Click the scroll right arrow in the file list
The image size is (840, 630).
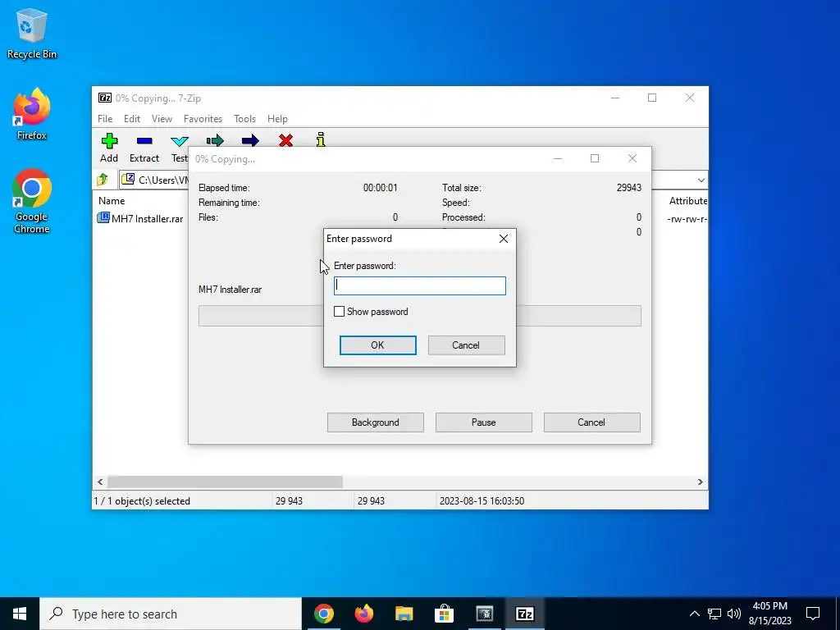[701, 482]
